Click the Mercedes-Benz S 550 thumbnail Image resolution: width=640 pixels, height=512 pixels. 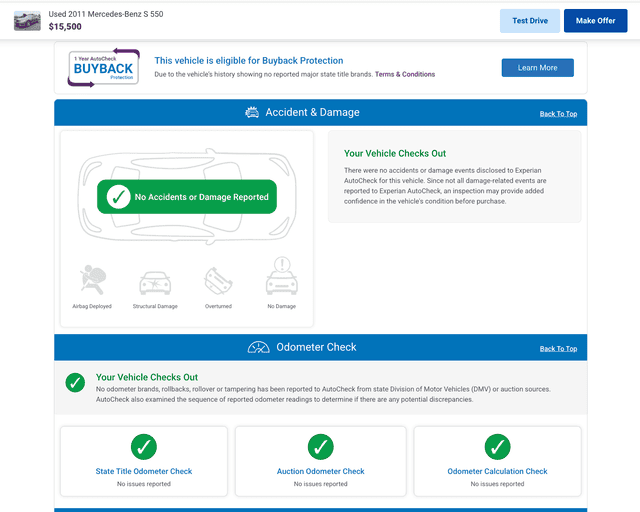click(x=27, y=21)
